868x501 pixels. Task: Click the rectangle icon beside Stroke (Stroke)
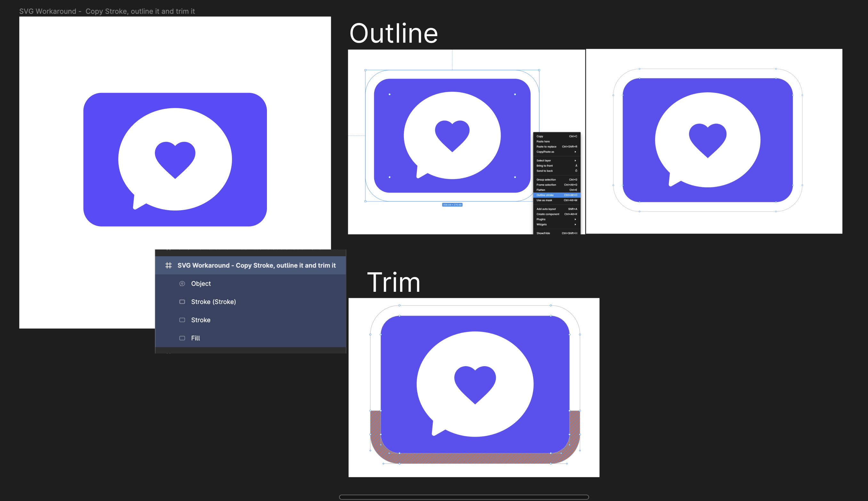point(182,302)
